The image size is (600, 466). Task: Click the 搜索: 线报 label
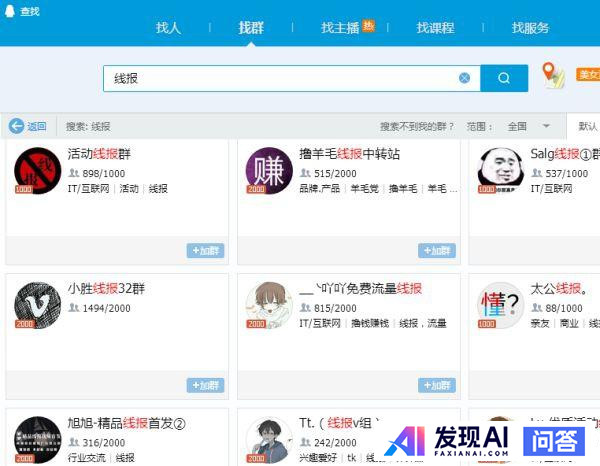pos(88,126)
